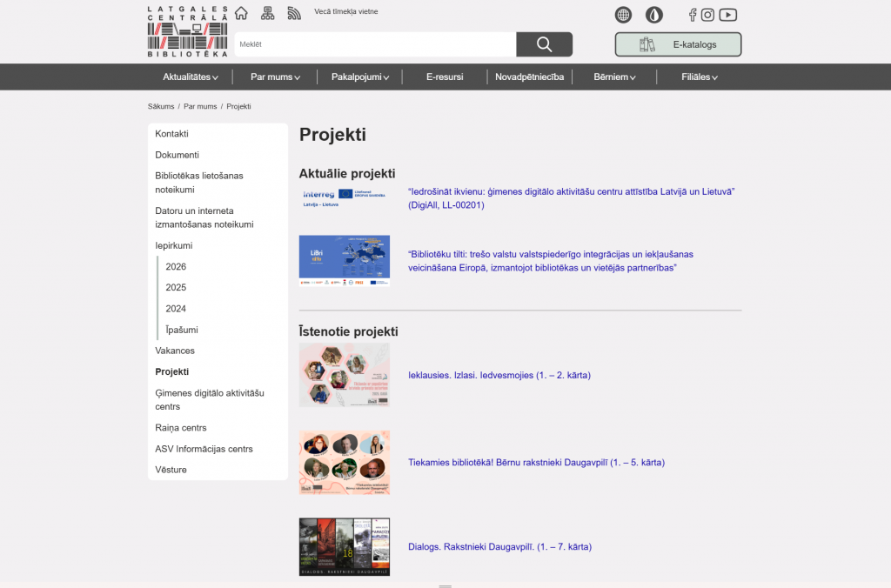Open the Vakances sidebar link

click(175, 351)
